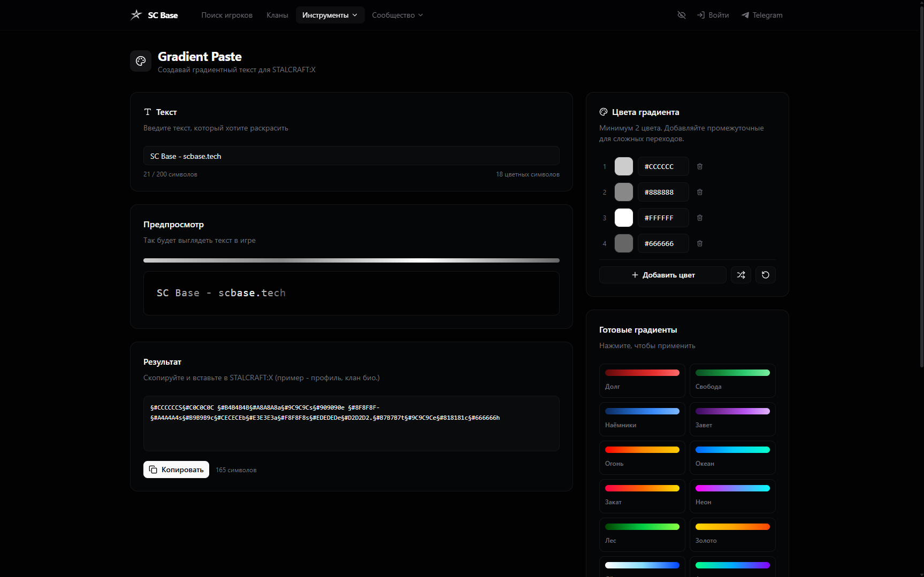The height and width of the screenshot is (577, 924).
Task: Click the palette icon beside Gradient Paste
Action: coord(141,61)
